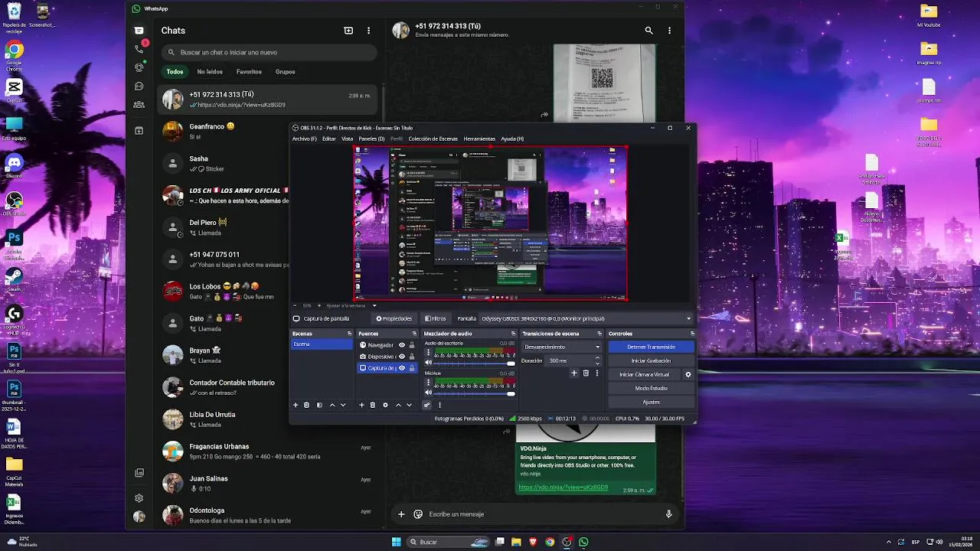Open archived chats icon in WhatsApp sidebar
Screen dimensions: 980x551
click(139, 131)
